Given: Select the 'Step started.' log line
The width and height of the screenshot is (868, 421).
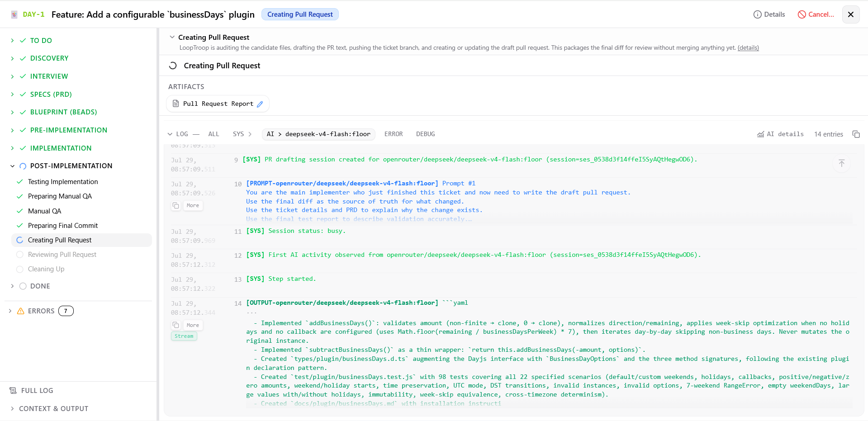Looking at the screenshot, I should coord(281,279).
